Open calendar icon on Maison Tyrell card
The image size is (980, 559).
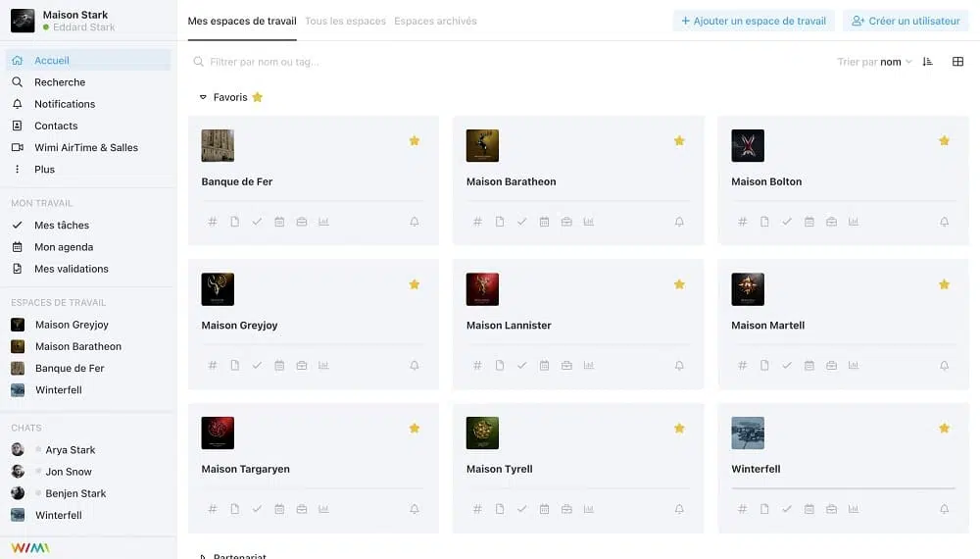(544, 509)
